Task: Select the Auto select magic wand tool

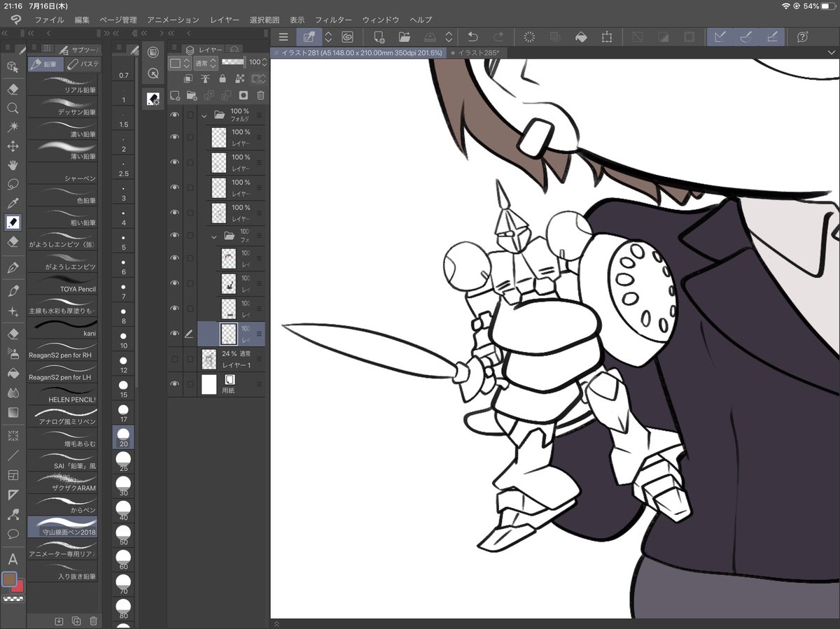Action: [x=13, y=127]
